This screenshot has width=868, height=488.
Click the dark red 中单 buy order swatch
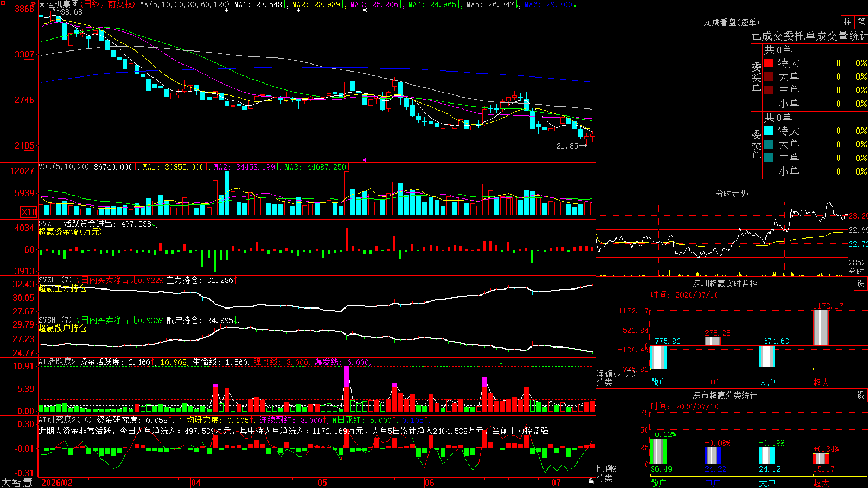768,90
